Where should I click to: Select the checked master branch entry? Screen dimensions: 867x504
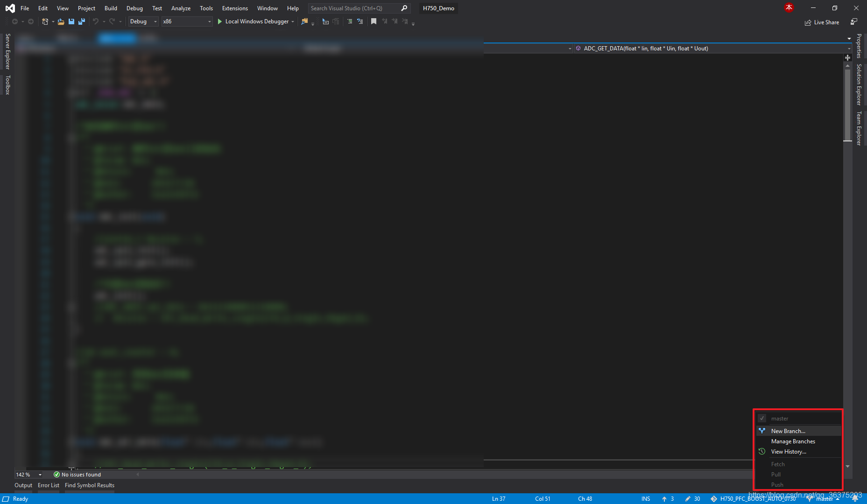[798, 419]
